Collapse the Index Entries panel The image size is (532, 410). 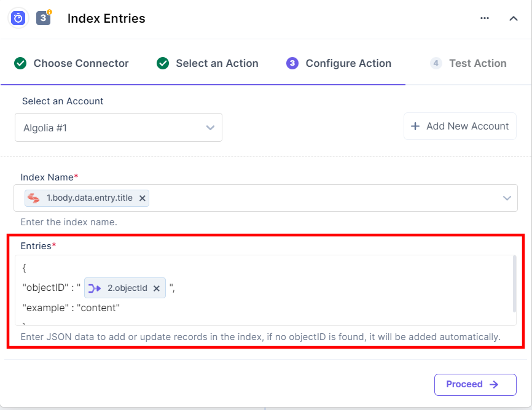tap(514, 18)
